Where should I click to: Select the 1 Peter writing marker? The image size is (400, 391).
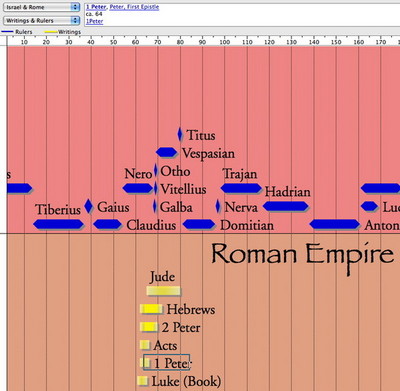pos(146,363)
